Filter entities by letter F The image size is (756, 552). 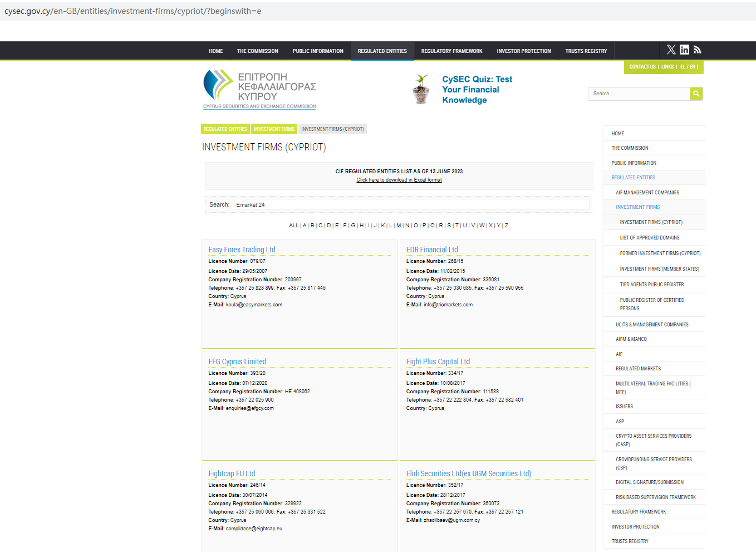[x=345, y=226]
